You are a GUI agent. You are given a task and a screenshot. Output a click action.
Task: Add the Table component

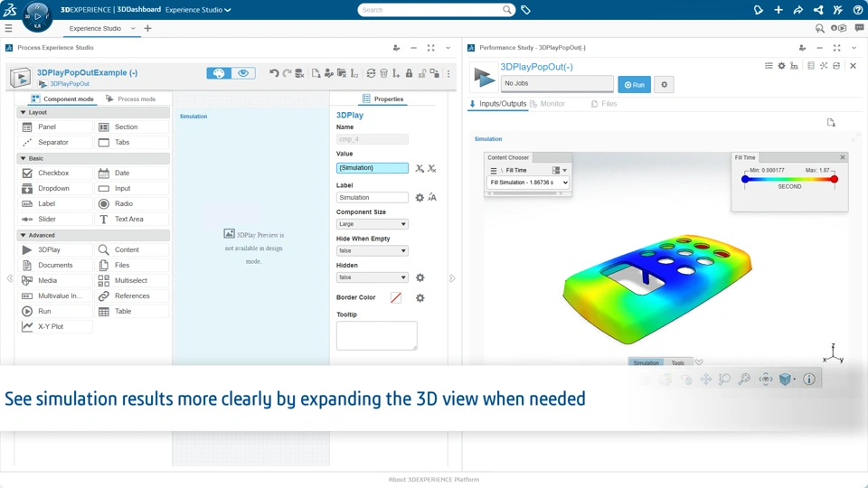[x=133, y=312]
